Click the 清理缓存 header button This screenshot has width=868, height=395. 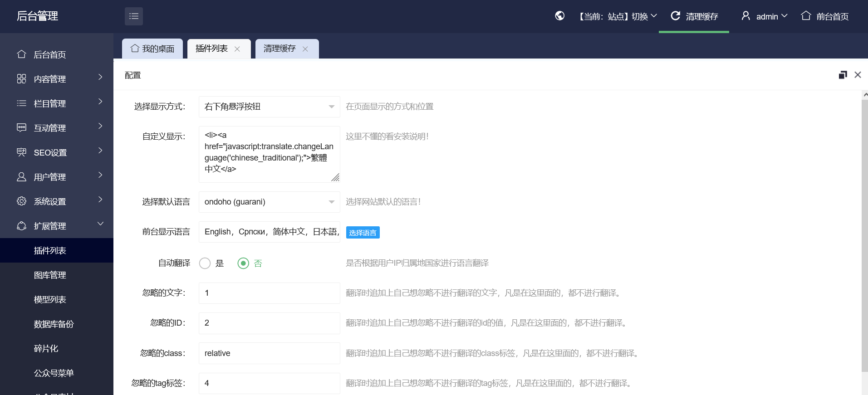[x=694, y=16]
